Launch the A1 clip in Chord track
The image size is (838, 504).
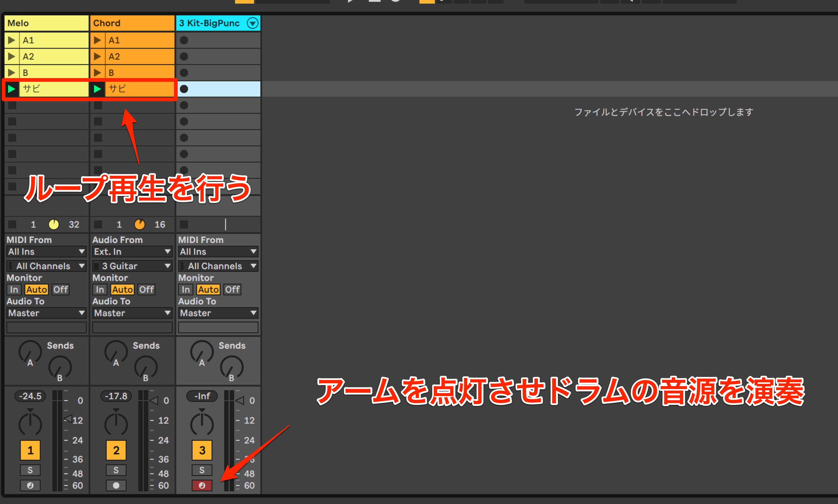click(x=98, y=40)
